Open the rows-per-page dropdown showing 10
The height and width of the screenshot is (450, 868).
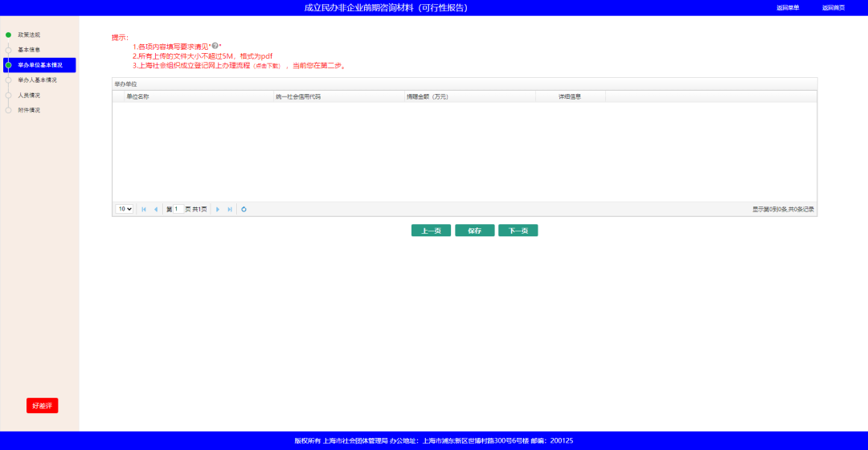click(124, 209)
